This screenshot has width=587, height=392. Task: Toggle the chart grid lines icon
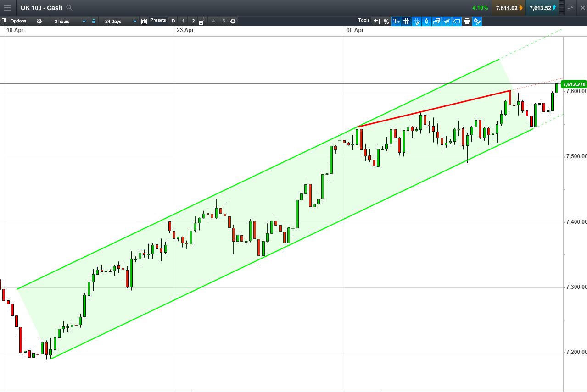click(406, 21)
